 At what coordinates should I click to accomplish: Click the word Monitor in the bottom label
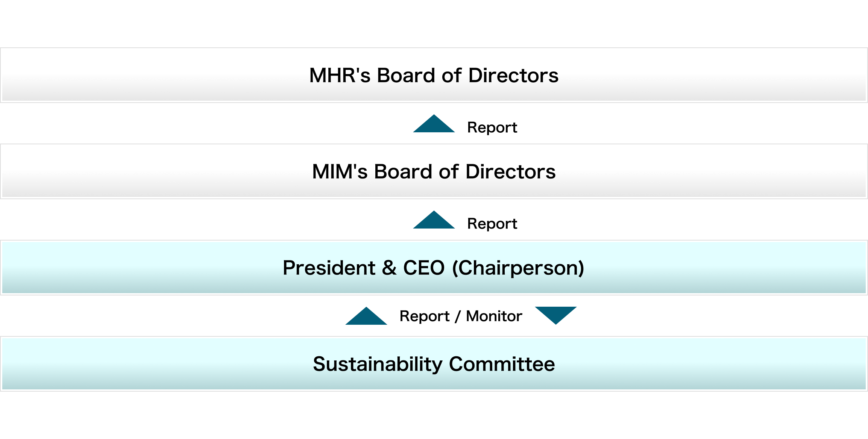494,316
